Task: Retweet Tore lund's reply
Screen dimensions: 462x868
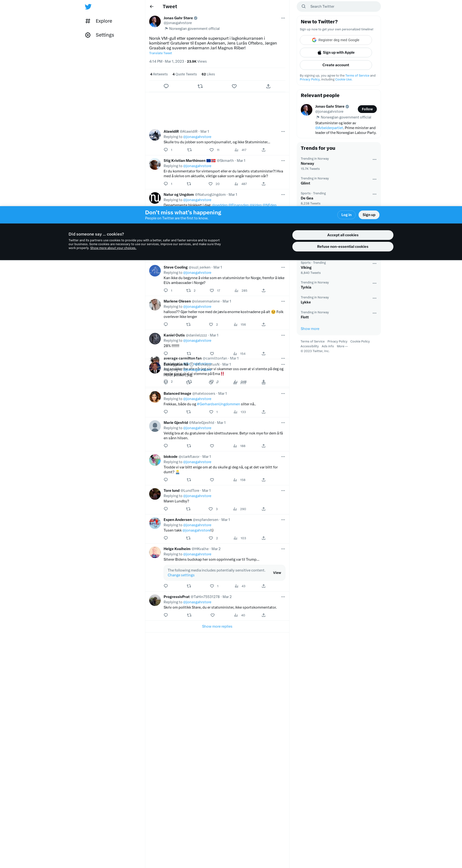Action: pos(188,509)
